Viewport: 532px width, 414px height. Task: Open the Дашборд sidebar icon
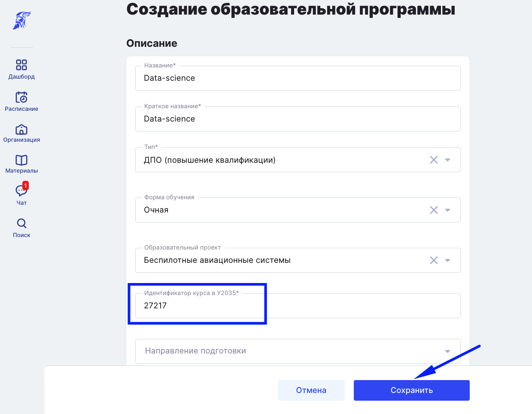click(x=21, y=65)
